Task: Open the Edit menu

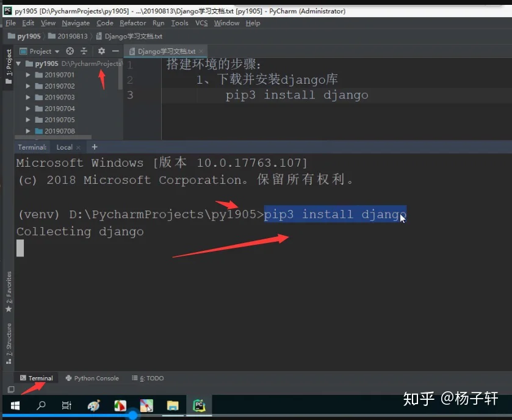Action: (28, 23)
